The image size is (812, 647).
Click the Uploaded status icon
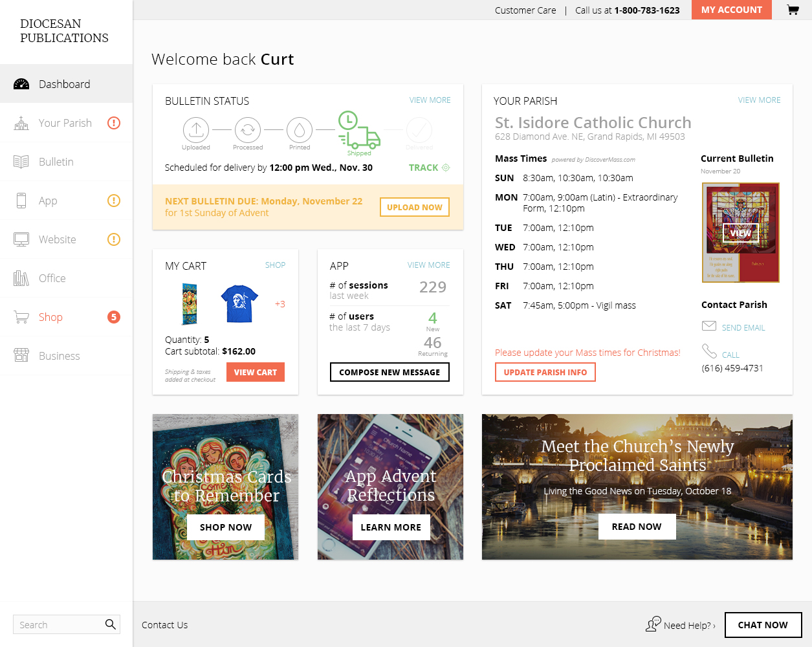tap(196, 130)
